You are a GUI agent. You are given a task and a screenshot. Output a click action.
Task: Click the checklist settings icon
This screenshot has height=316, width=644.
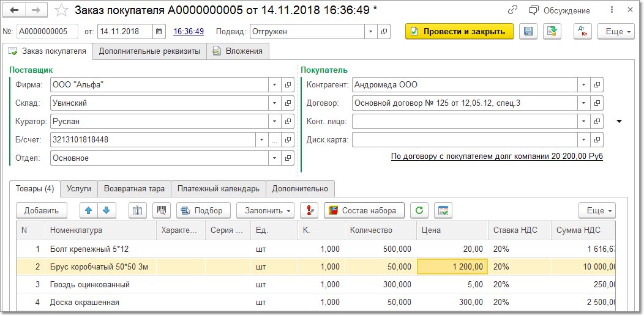[x=443, y=211]
